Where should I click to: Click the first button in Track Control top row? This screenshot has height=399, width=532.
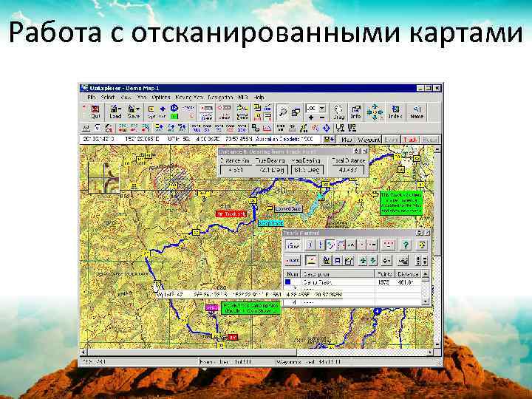pyautogui.click(x=293, y=245)
